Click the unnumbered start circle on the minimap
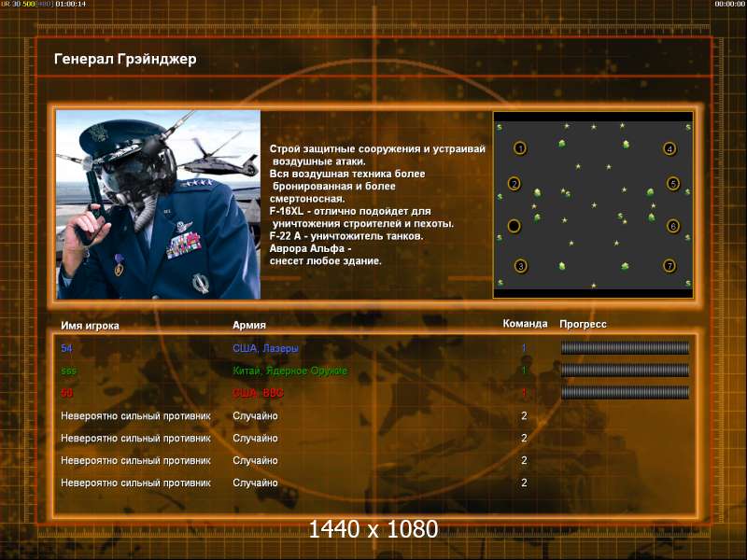 point(514,226)
